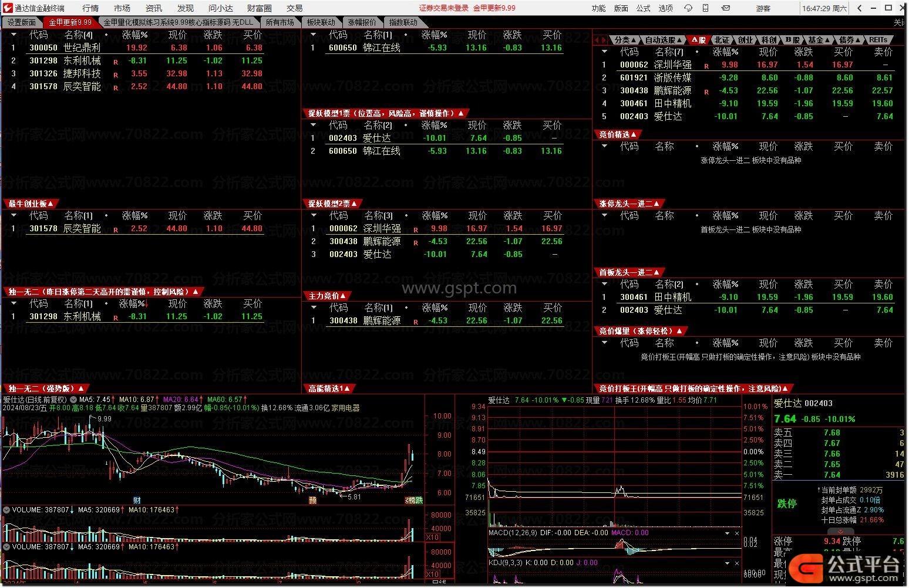Open the 最牛创业板 panel selector
This screenshot has height=588, width=909.
pos(31,204)
